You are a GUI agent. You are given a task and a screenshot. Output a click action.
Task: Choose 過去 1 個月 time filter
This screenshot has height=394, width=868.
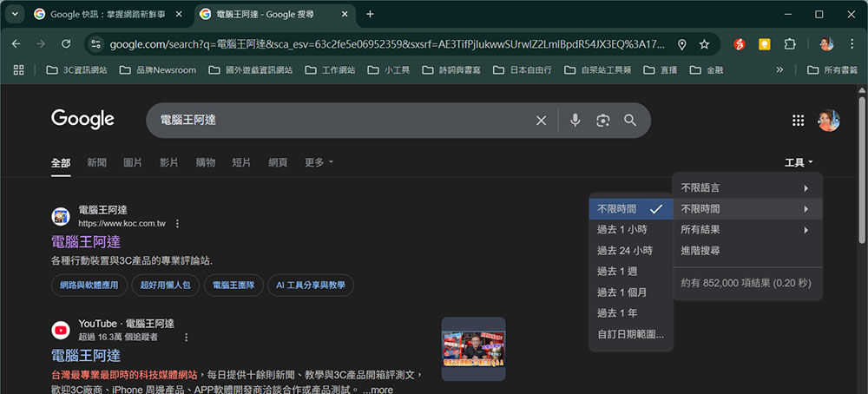(x=631, y=292)
